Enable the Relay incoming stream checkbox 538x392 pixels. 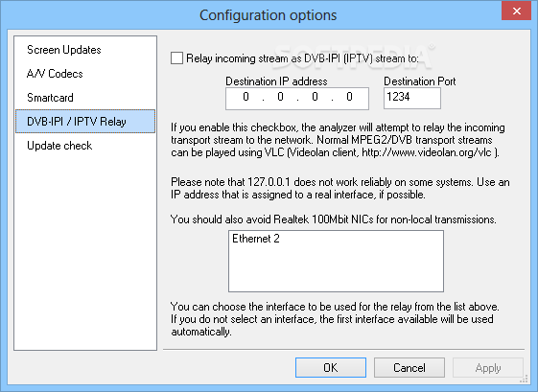(176, 58)
